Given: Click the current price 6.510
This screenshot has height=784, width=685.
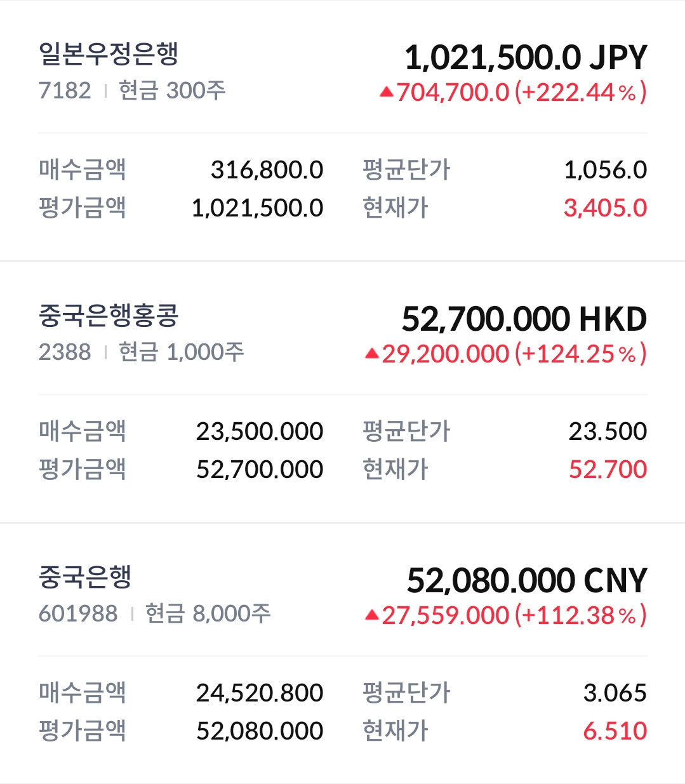Looking at the screenshot, I should click(x=615, y=731).
